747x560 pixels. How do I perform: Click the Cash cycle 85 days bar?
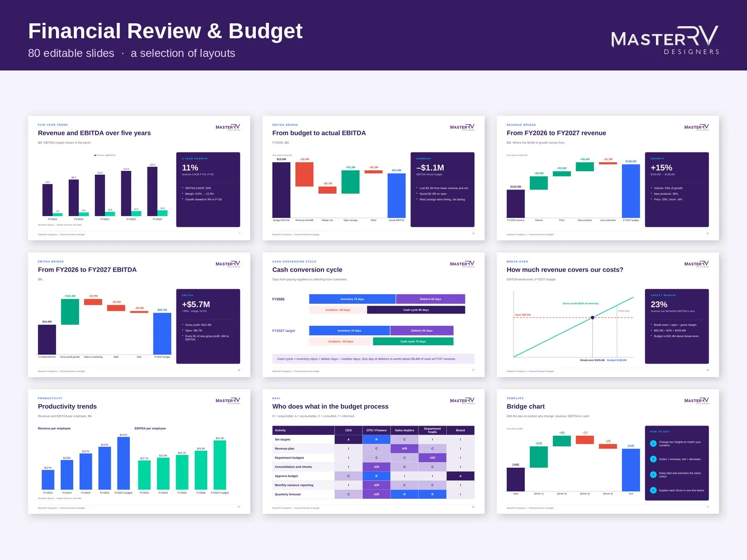416,310
